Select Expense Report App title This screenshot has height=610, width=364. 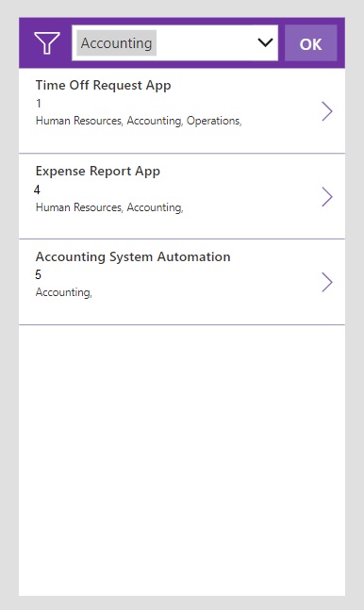click(98, 172)
